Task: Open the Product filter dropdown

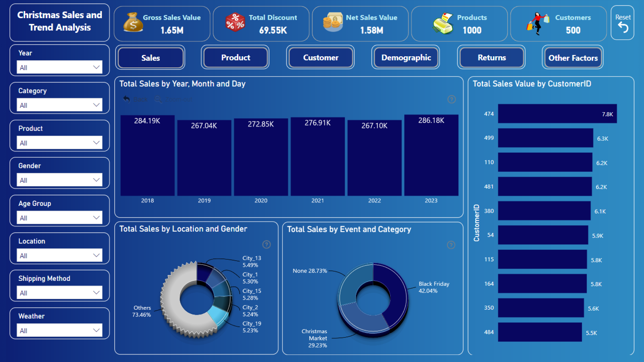Action: (59, 143)
